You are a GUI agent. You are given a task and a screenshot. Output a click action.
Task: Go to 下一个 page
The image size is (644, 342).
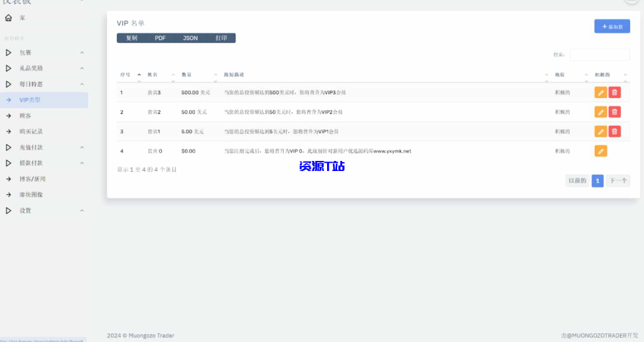click(618, 180)
